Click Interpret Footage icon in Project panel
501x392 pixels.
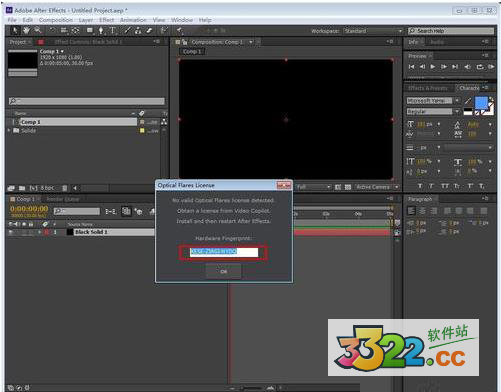pyautogui.click(x=11, y=188)
